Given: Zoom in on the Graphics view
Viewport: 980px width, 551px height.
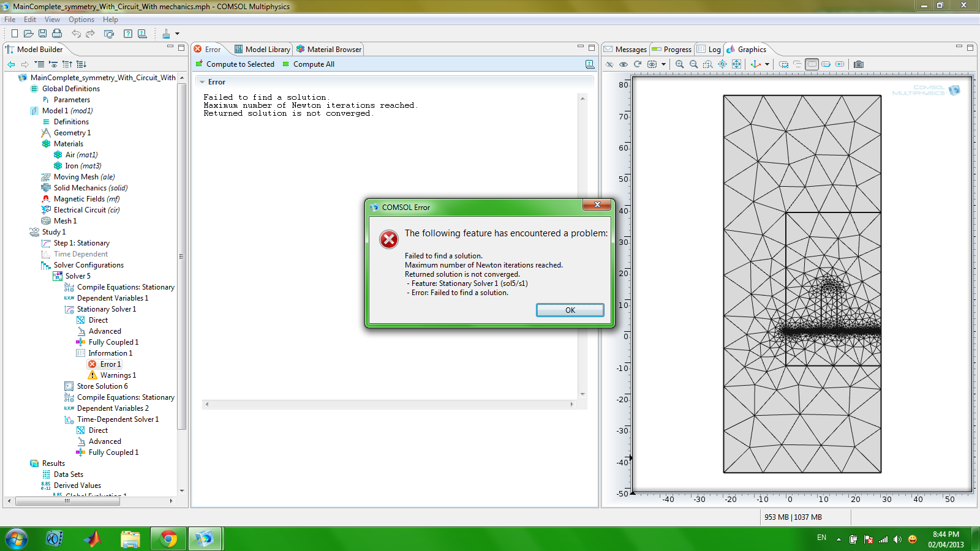Looking at the screenshot, I should (x=679, y=64).
